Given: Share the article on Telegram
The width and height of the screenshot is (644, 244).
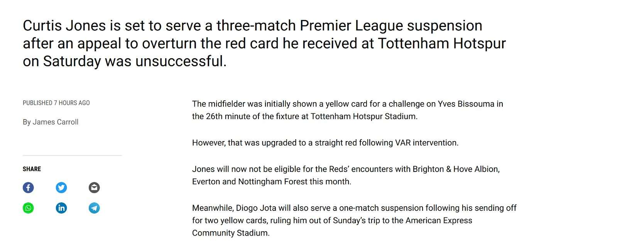Looking at the screenshot, I should (x=94, y=208).
